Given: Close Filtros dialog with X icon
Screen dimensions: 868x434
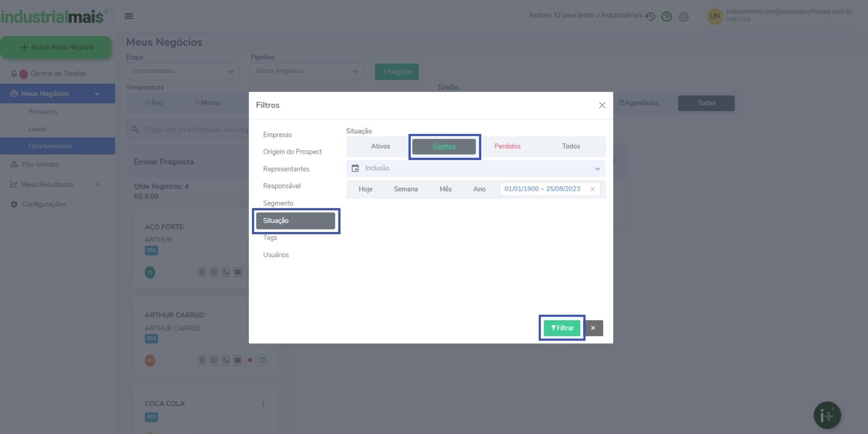Looking at the screenshot, I should pos(602,105).
